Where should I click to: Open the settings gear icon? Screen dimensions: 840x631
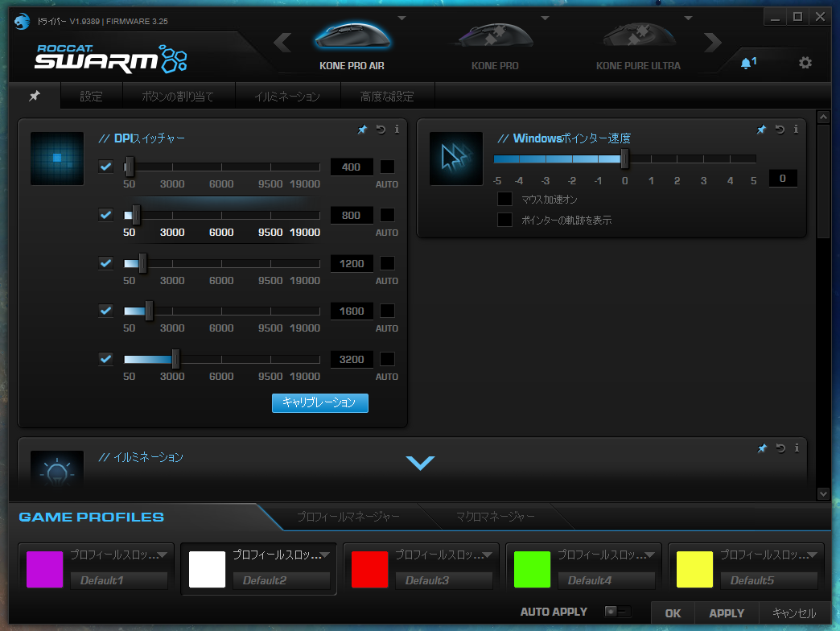coord(805,63)
